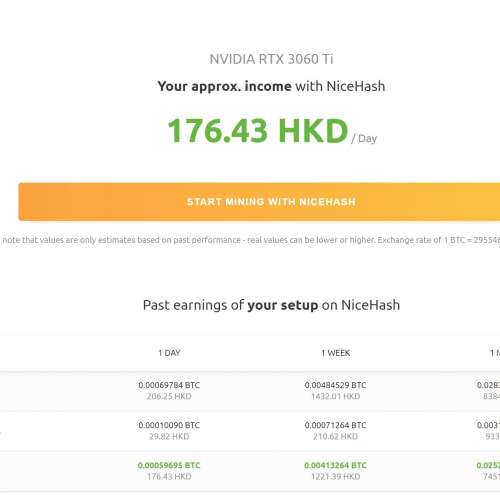The width and height of the screenshot is (500, 500).
Task: Click Your approx. income with NiceHash heading
Action: (x=271, y=86)
